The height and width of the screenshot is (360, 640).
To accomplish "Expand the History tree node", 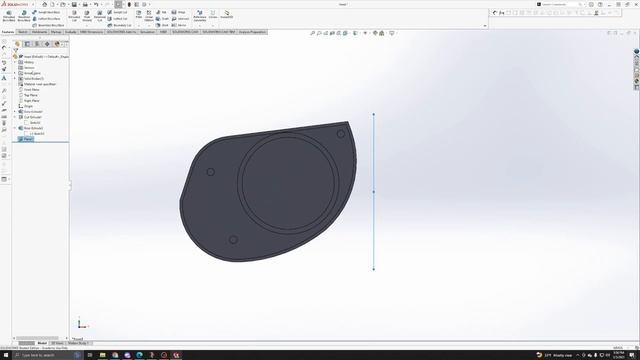I will (x=15, y=62).
